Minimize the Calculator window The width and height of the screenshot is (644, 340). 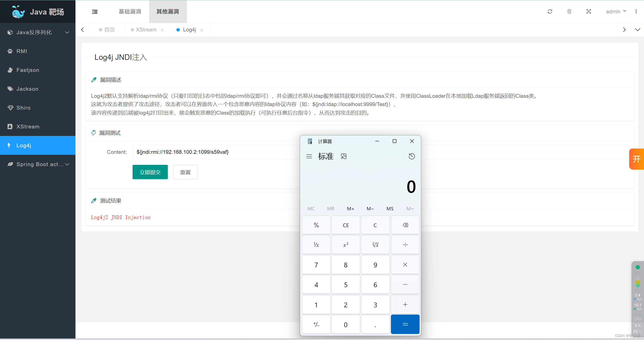(x=377, y=141)
